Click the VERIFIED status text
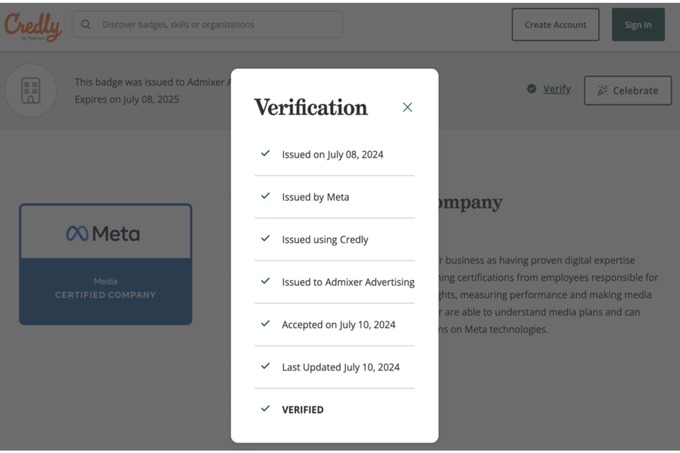The width and height of the screenshot is (680, 453). (x=303, y=410)
